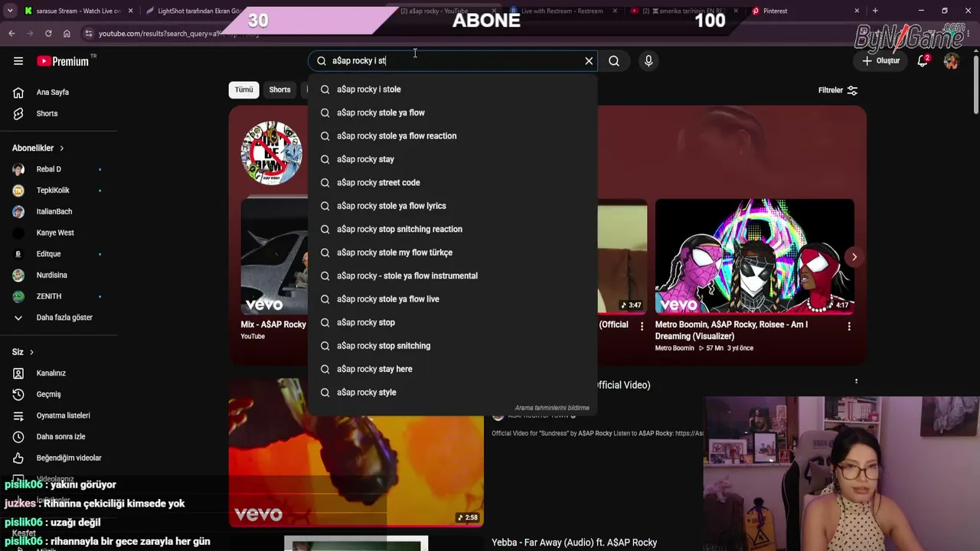Reload the page in the browser
Screen dimensions: 980x551
(x=48, y=34)
